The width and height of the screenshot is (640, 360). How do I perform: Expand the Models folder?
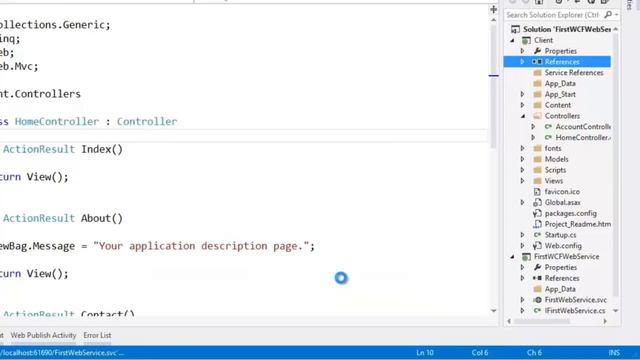pos(522,159)
